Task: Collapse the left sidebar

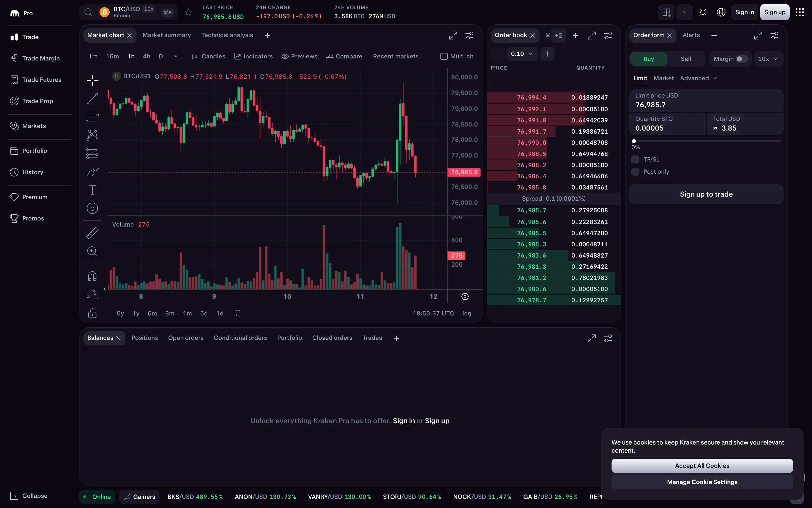Action: pyautogui.click(x=29, y=496)
